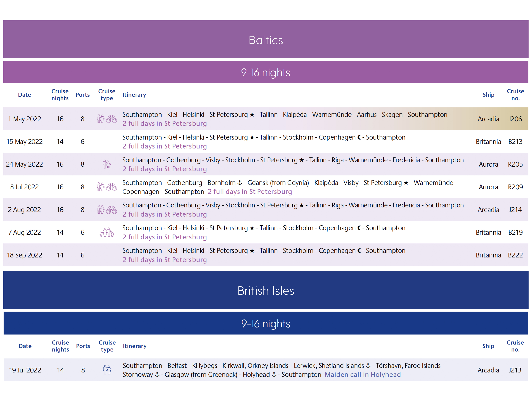Click the binoculars icon in the 8 Jul 2022 row
Viewport: 532px width, 401px height.
(x=111, y=187)
